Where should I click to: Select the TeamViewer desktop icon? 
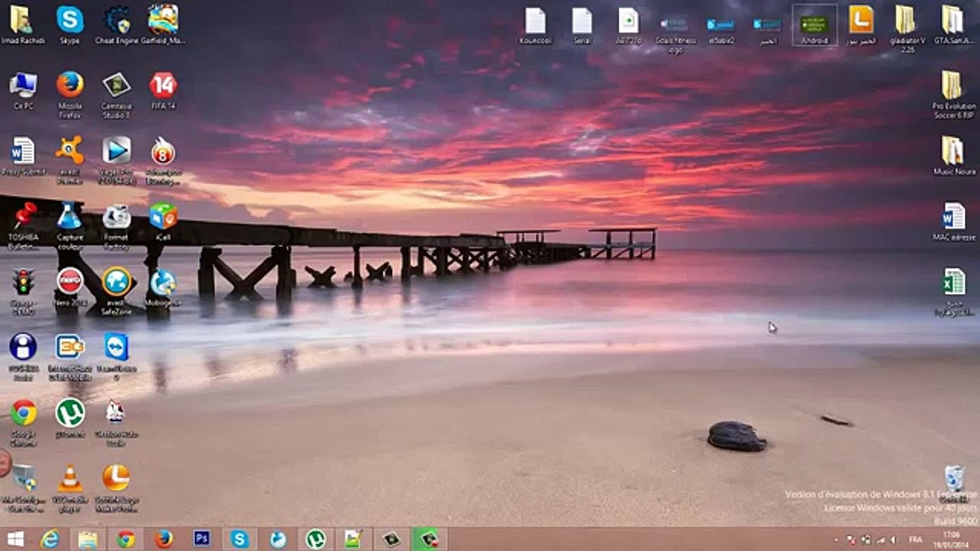[x=116, y=348]
